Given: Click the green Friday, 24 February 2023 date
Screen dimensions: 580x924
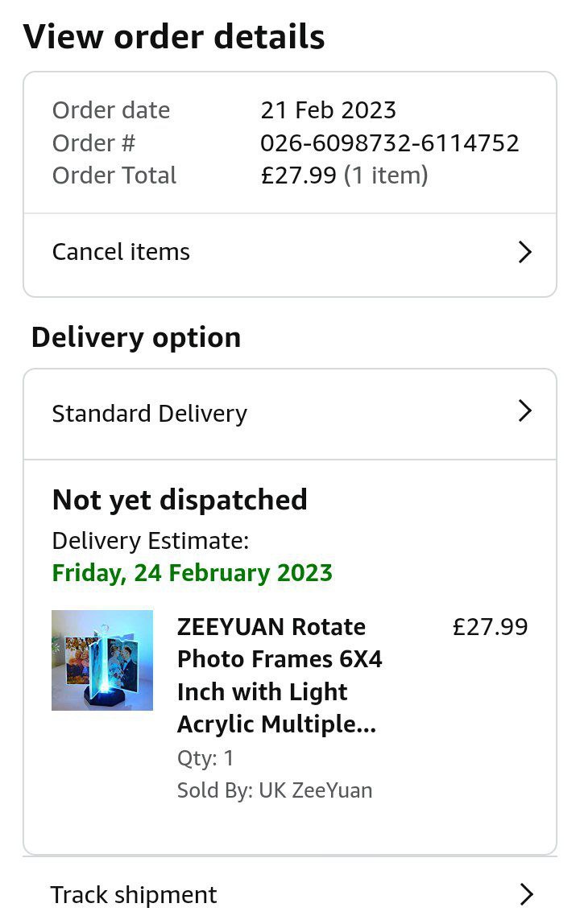Looking at the screenshot, I should (192, 573).
